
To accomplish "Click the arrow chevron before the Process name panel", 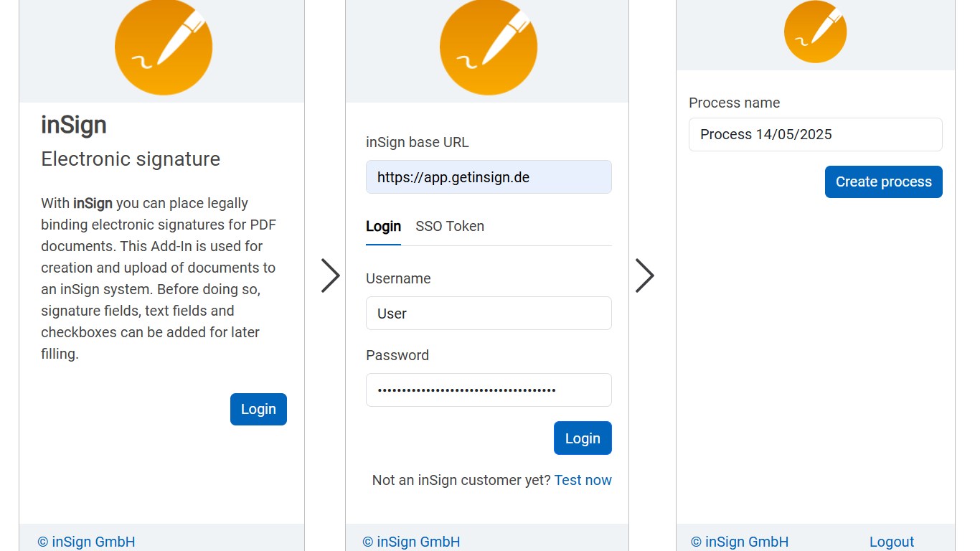I will [x=644, y=275].
